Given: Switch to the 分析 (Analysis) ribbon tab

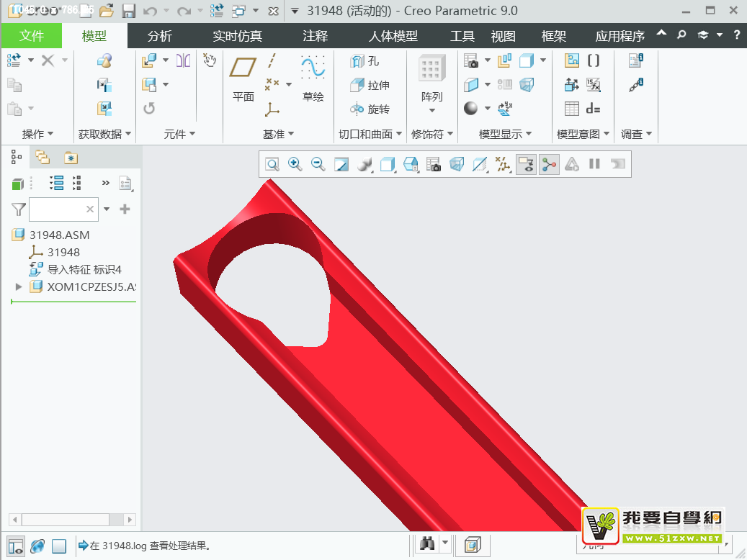Looking at the screenshot, I should pyautogui.click(x=159, y=36).
